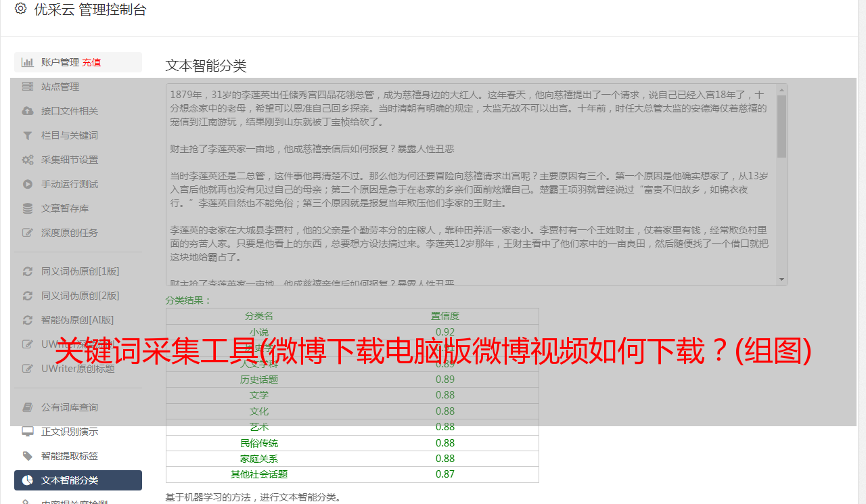Viewport: 866px width, 504px height.
Task: Open the 同义词伪原创[1版] label
Action: point(80,271)
